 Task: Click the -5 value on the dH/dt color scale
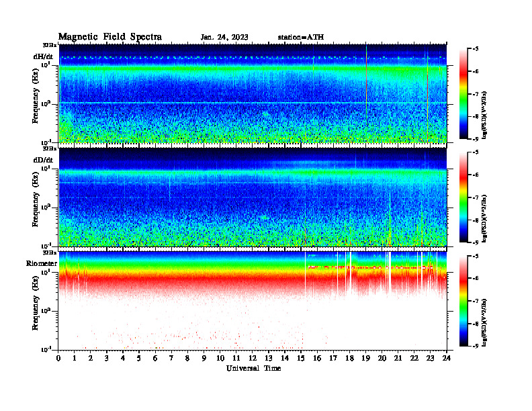(476, 49)
